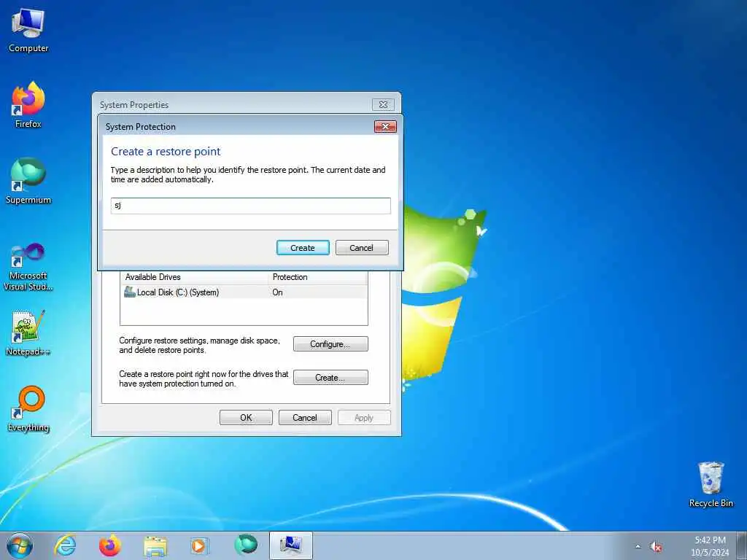Click Create in the System Protection dialog
Screen dimensions: 747x560
pos(303,248)
